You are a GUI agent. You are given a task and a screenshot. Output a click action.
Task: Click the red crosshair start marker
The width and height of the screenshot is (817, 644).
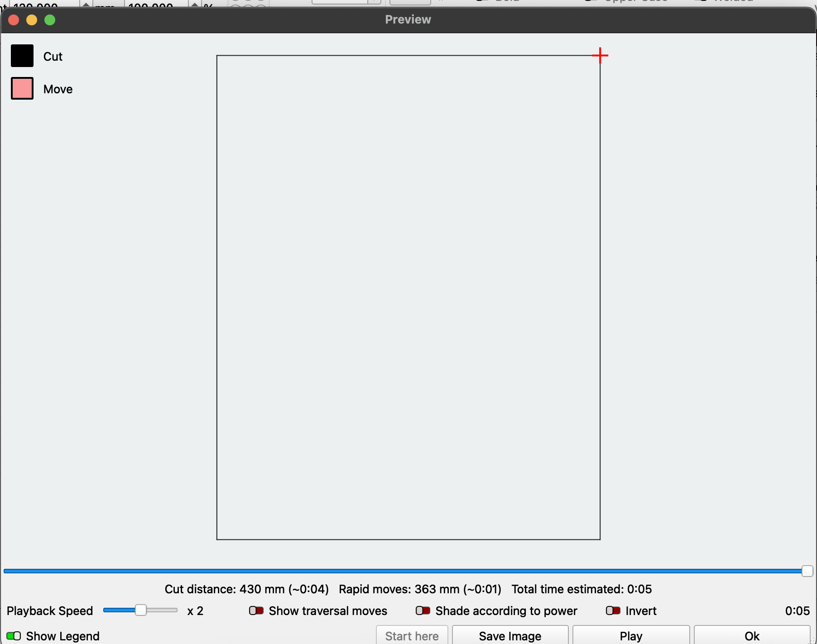coord(600,55)
